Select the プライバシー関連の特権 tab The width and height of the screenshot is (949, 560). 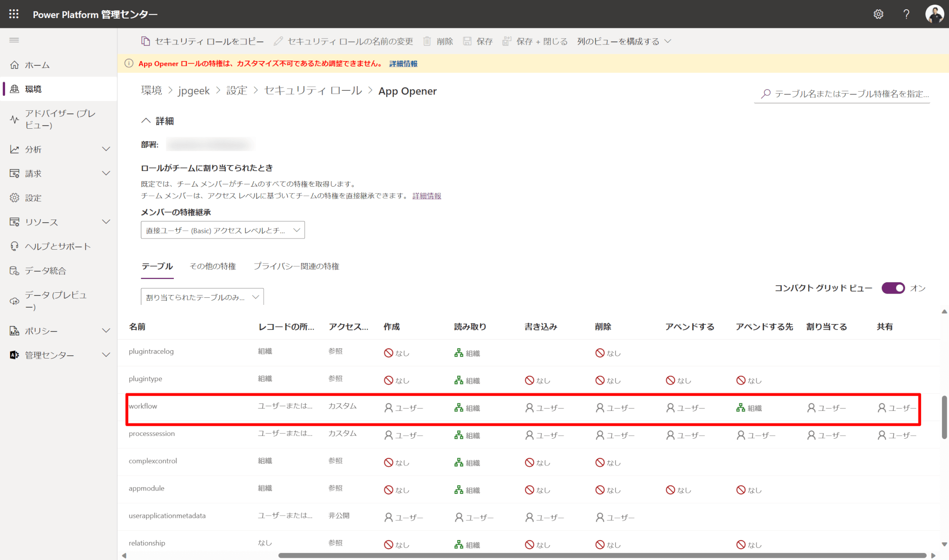(x=296, y=266)
